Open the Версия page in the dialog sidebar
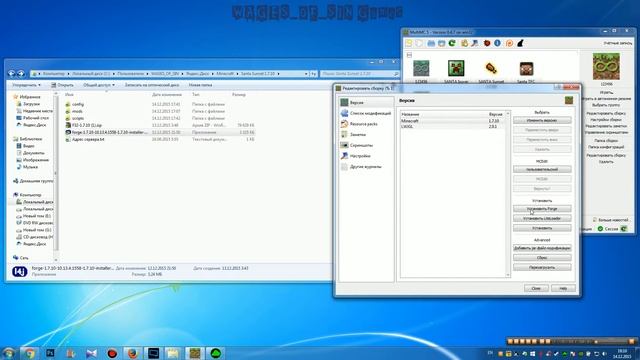640x360 pixels. pyautogui.click(x=366, y=102)
